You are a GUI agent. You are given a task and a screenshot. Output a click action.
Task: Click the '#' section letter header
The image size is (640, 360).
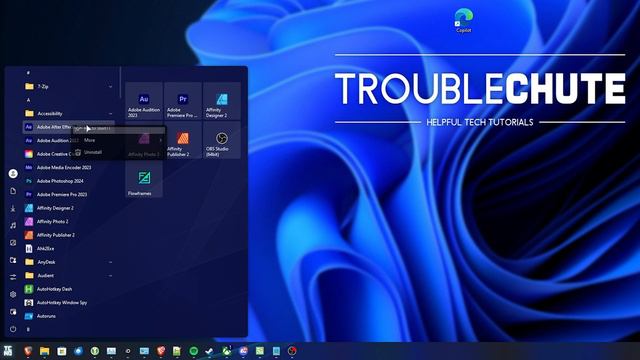coord(28,73)
